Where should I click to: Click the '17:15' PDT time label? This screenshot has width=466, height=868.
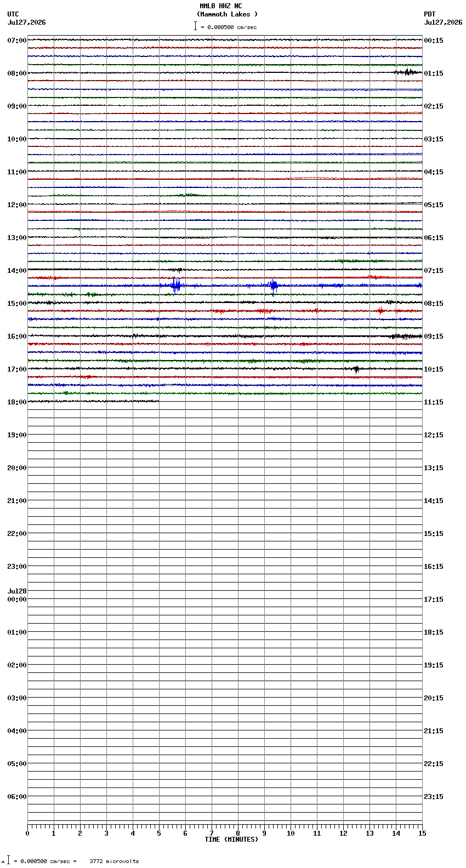[x=434, y=599]
